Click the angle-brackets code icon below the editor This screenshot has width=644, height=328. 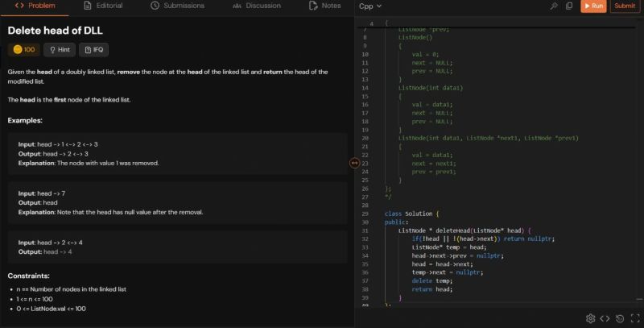tap(605, 318)
